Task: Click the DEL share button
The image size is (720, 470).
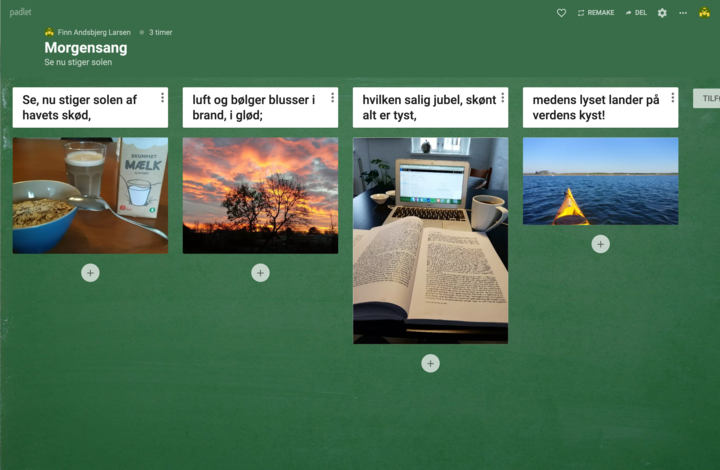Action: click(x=636, y=13)
